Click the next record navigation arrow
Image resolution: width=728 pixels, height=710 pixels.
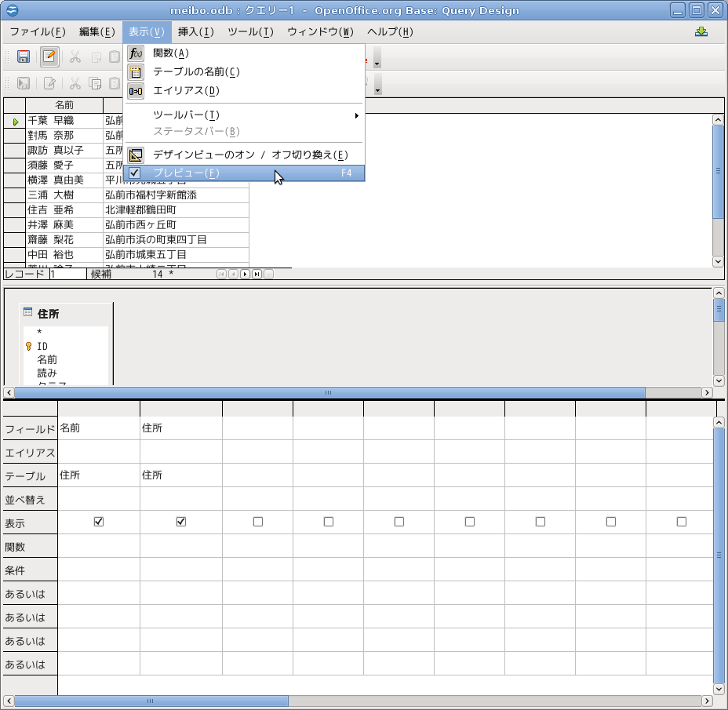point(245,274)
